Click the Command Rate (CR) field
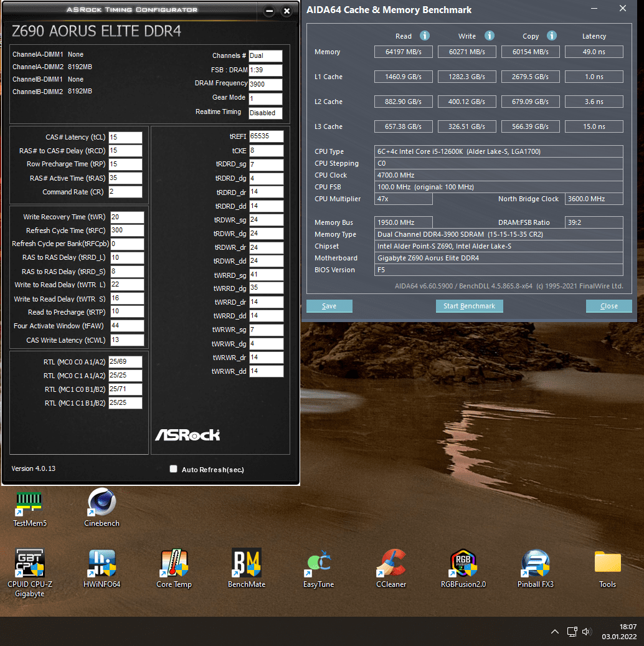 pyautogui.click(x=125, y=192)
